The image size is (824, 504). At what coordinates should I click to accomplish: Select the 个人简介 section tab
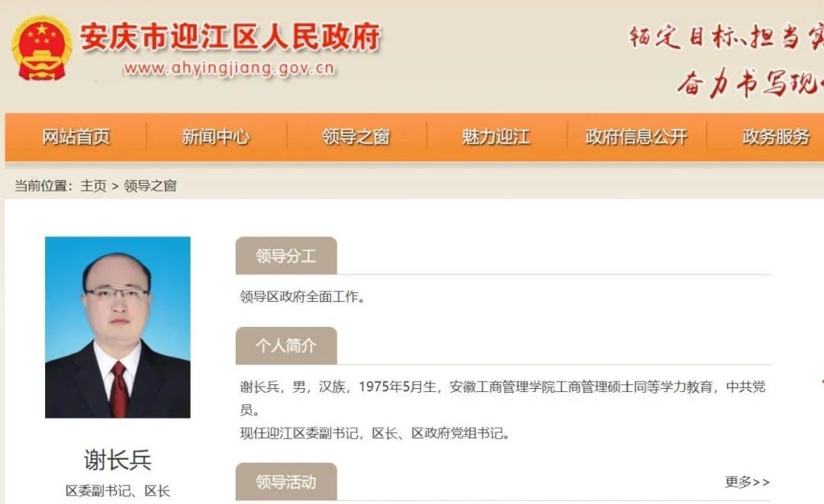286,345
